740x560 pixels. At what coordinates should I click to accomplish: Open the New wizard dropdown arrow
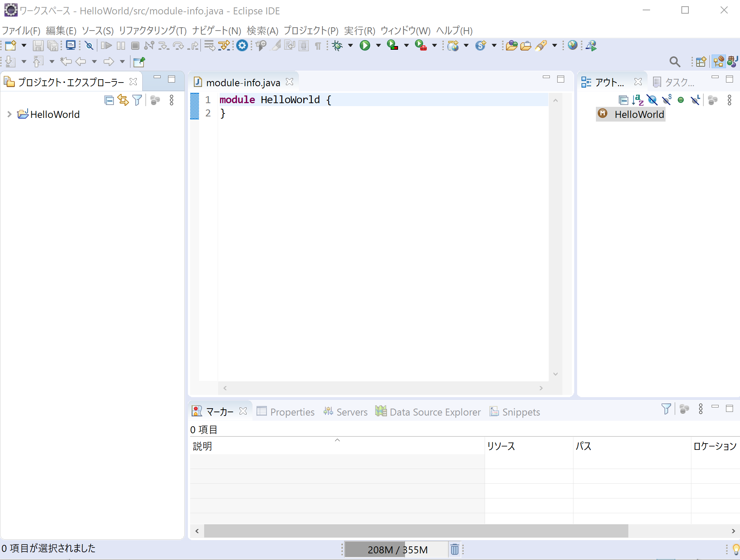pyautogui.click(x=24, y=45)
